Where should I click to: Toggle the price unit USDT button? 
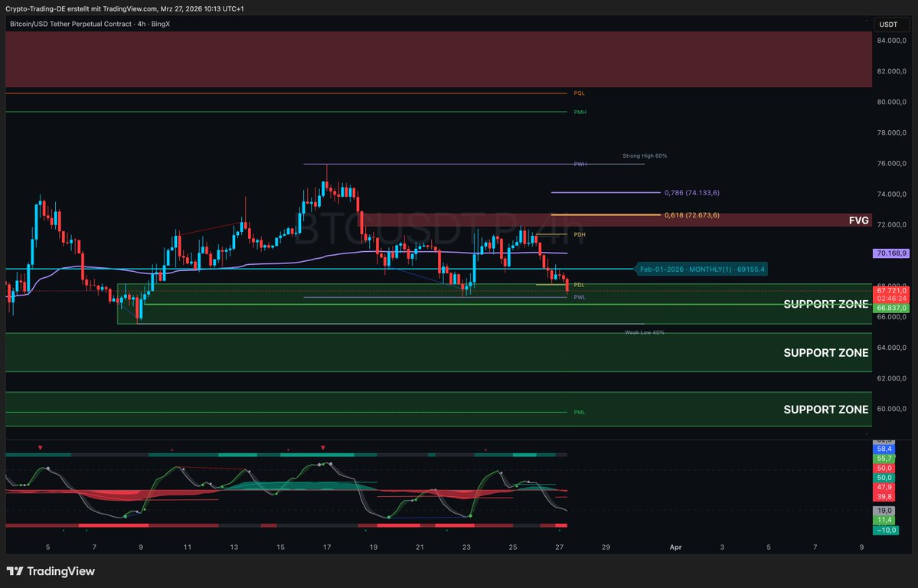pyautogui.click(x=890, y=24)
